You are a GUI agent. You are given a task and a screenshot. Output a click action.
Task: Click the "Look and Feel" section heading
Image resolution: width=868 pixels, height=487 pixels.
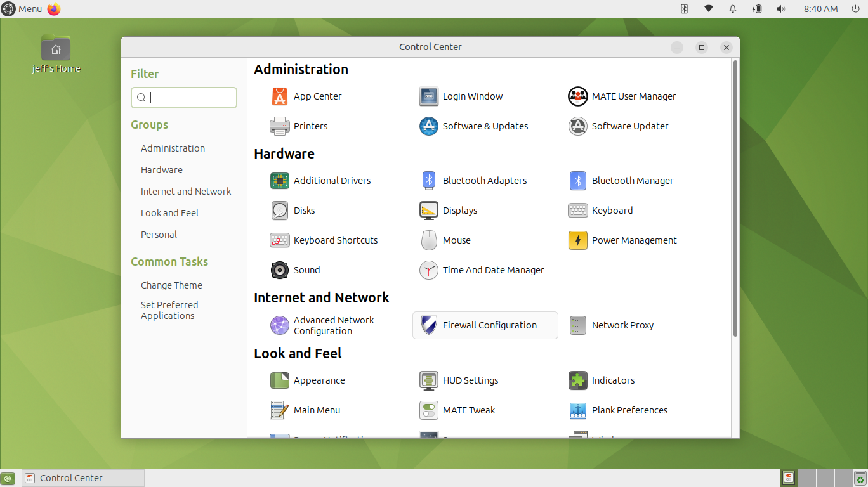click(298, 354)
